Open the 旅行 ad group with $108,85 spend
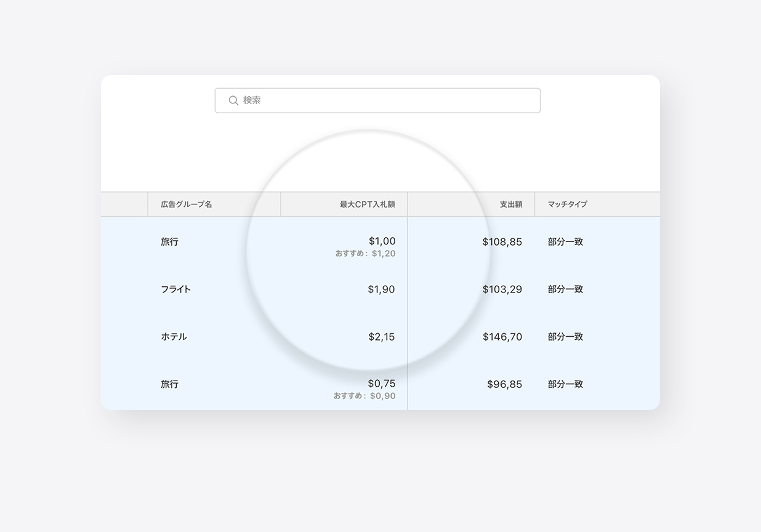 pos(169,242)
